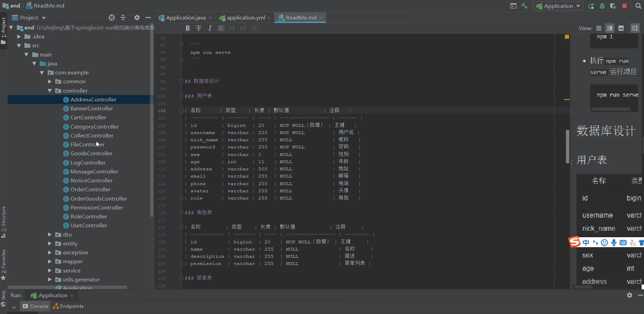Screen dimensions: 644x314
Task: Close the ReadMe.md tab
Action: click(x=321, y=18)
